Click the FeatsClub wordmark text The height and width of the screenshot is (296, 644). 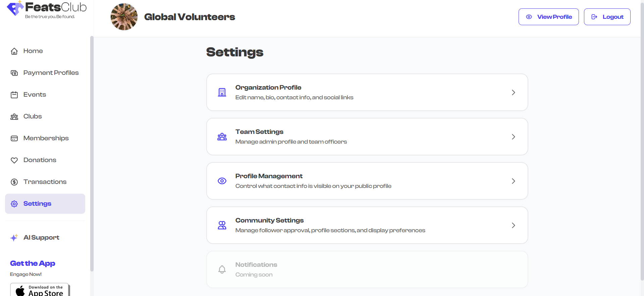[x=56, y=7]
